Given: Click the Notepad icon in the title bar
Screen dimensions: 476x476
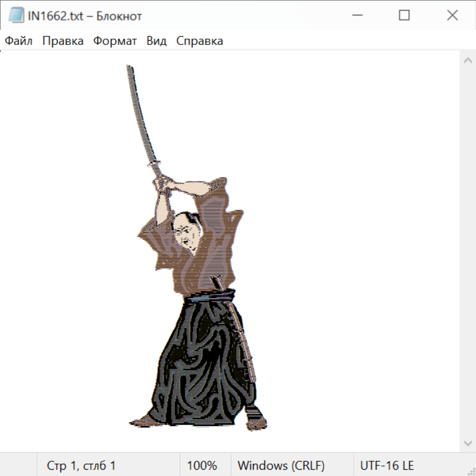Looking at the screenshot, I should click(x=16, y=16).
